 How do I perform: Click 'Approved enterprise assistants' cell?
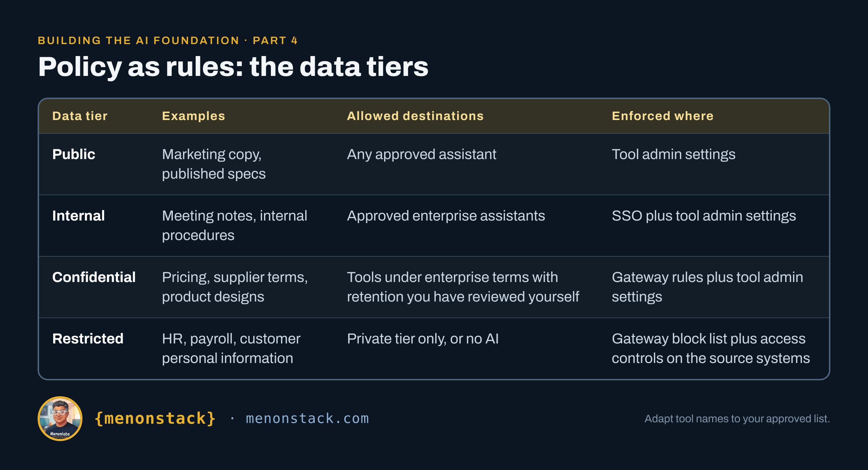coord(446,216)
